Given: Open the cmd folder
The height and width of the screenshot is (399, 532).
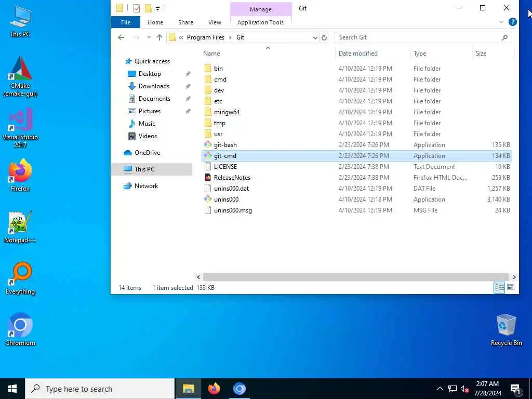Looking at the screenshot, I should (220, 79).
